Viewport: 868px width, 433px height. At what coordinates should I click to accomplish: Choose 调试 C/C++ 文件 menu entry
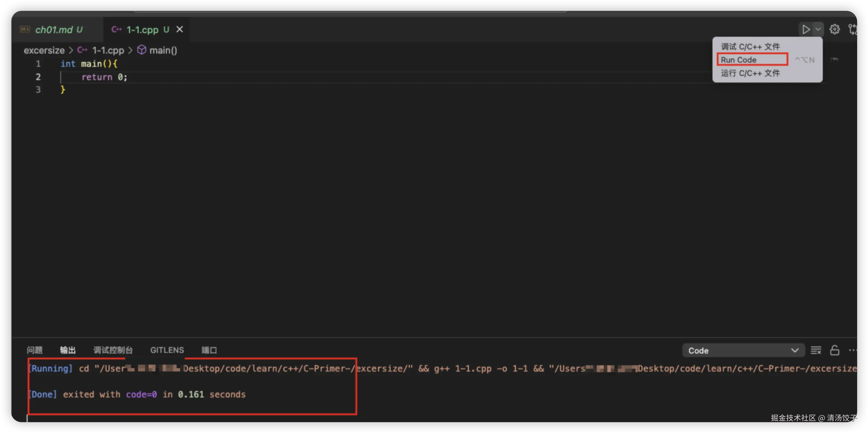pos(750,46)
